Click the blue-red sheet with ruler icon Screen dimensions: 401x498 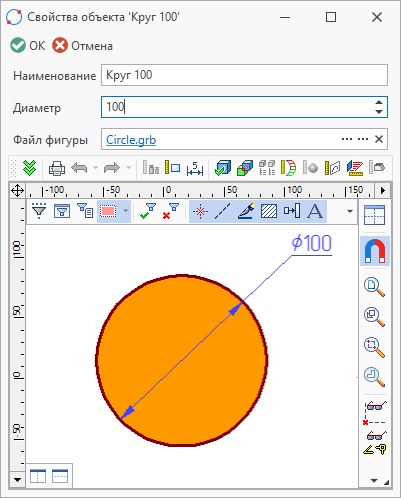tap(355, 168)
